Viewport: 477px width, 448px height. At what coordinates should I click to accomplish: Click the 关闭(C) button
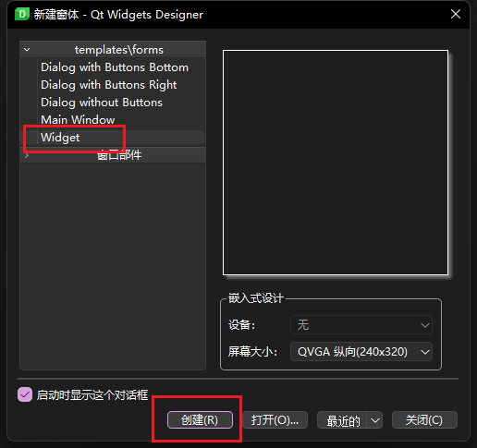click(424, 420)
